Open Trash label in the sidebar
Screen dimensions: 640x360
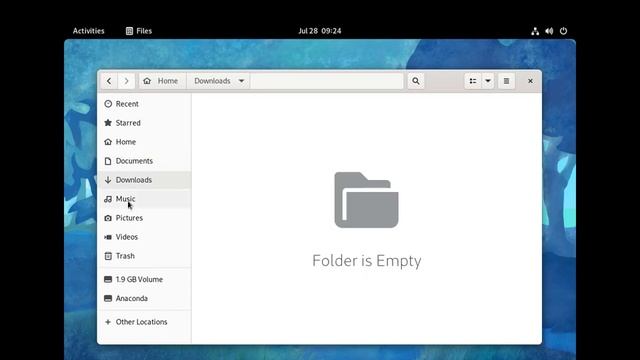coord(125,256)
